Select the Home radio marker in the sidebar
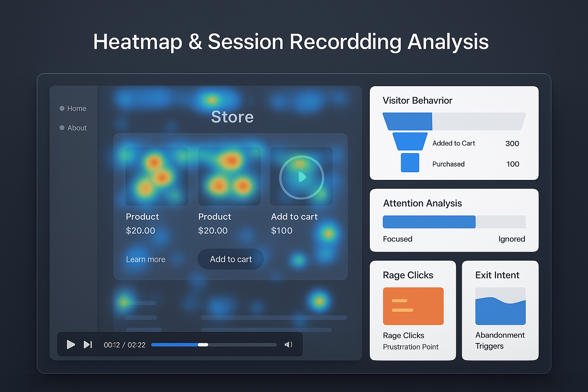Screen dimensions: 588x392 pos(62,108)
